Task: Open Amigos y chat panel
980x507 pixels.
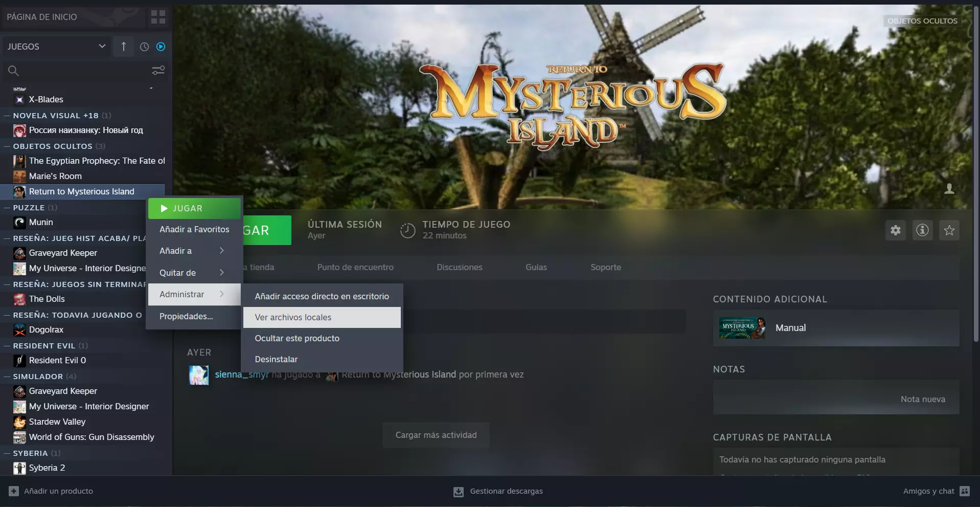Action: 936,491
